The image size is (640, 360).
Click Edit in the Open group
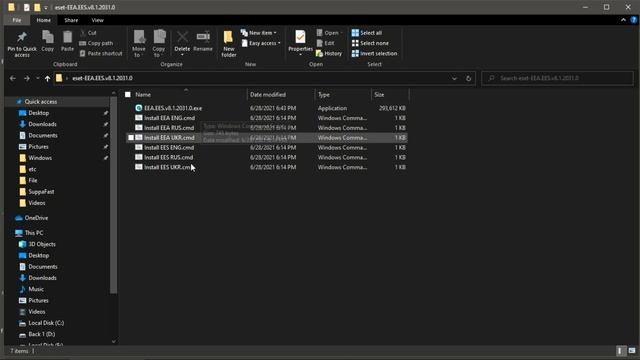pos(326,43)
